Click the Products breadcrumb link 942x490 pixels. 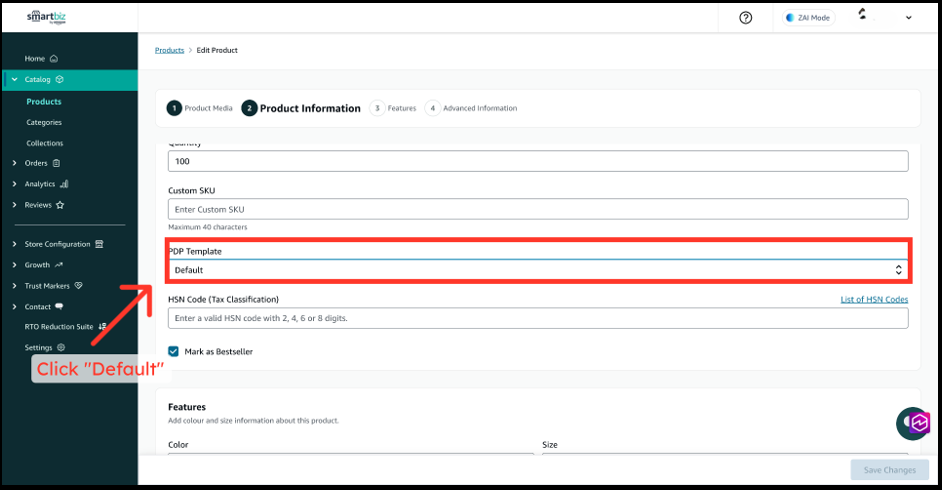click(x=169, y=50)
